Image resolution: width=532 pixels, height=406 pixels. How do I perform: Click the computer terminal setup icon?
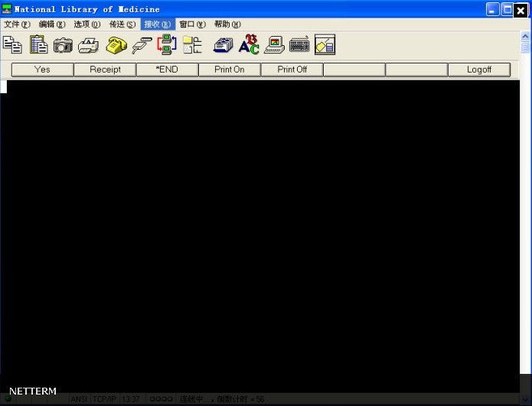274,45
